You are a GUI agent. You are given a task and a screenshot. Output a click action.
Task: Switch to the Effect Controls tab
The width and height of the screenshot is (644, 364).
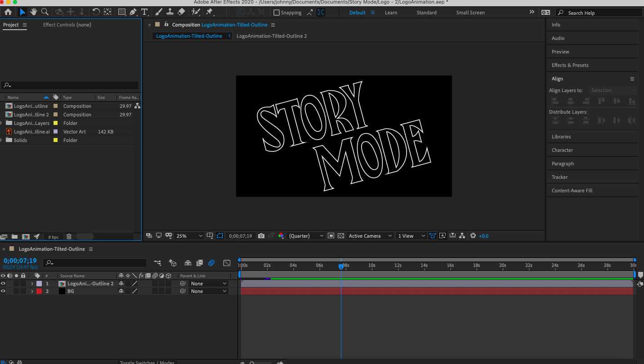(67, 25)
